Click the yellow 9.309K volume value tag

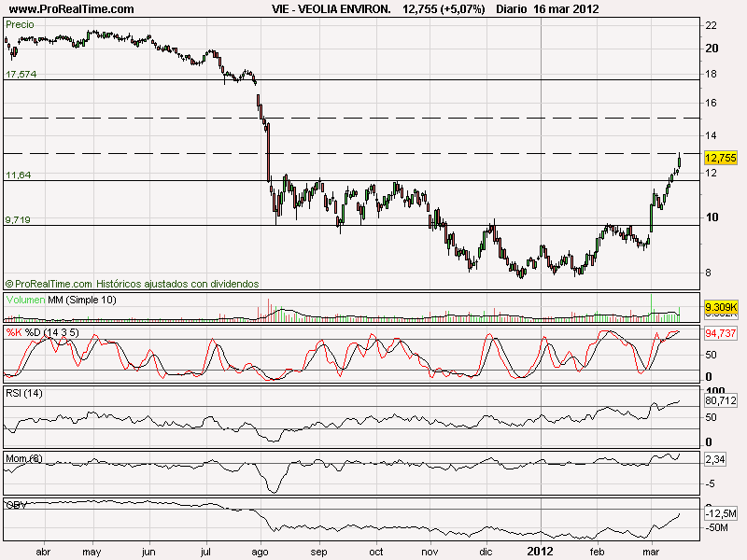720,307
